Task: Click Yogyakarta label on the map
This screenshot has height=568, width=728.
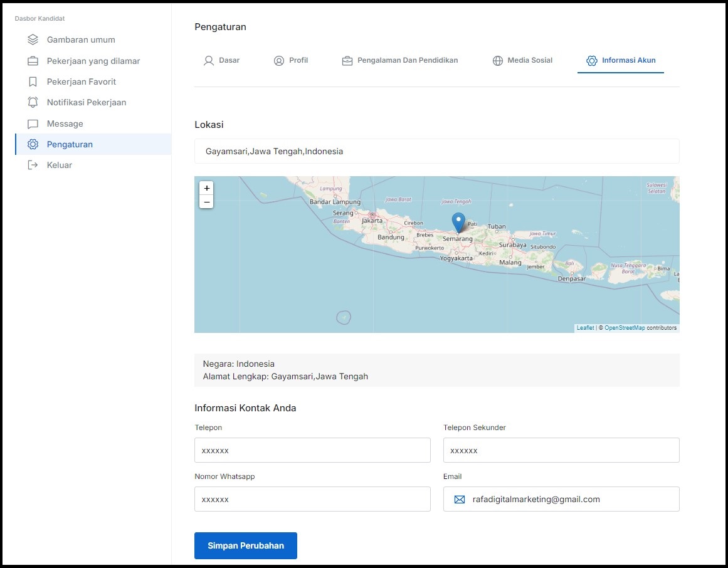Action: pyautogui.click(x=456, y=258)
